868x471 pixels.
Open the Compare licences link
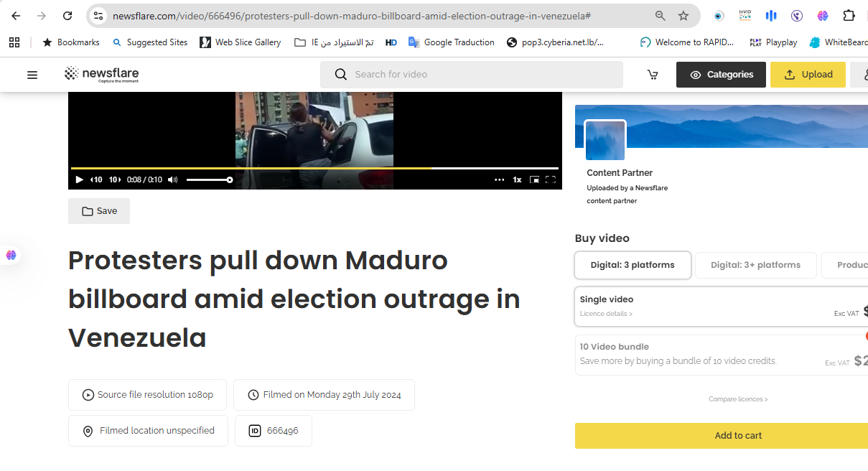[738, 399]
